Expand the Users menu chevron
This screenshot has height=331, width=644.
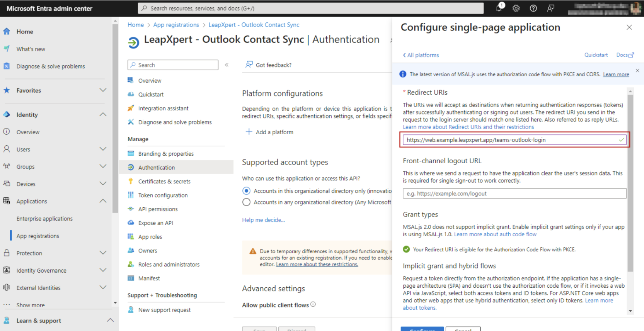click(103, 149)
